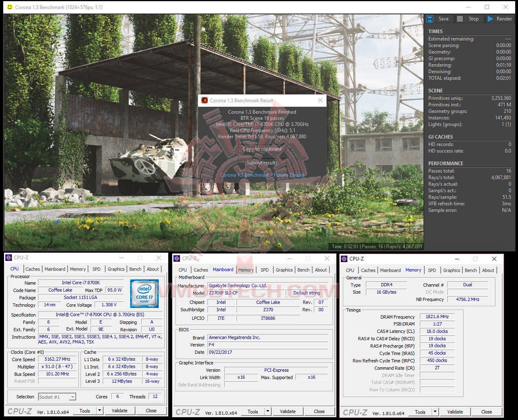518x420 pixels.
Task: Open Tools dropdown arrow in Mainboard CPU-Z window
Action: click(268, 411)
